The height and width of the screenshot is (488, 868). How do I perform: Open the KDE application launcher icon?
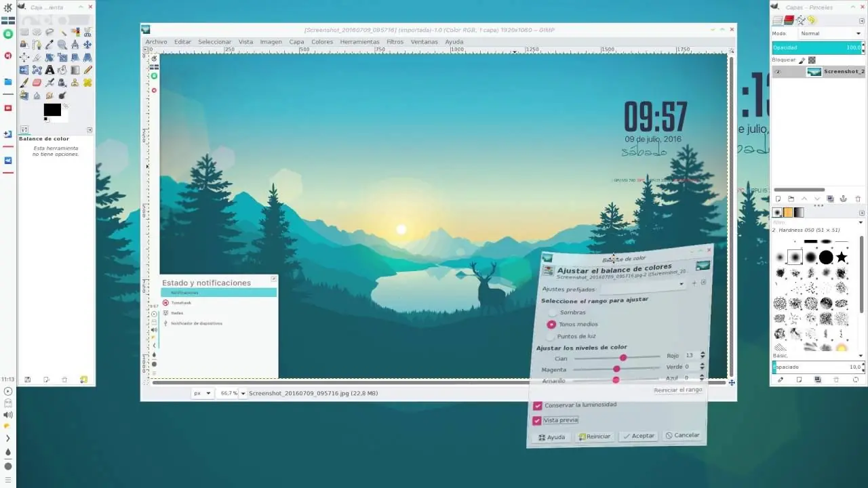point(8,7)
